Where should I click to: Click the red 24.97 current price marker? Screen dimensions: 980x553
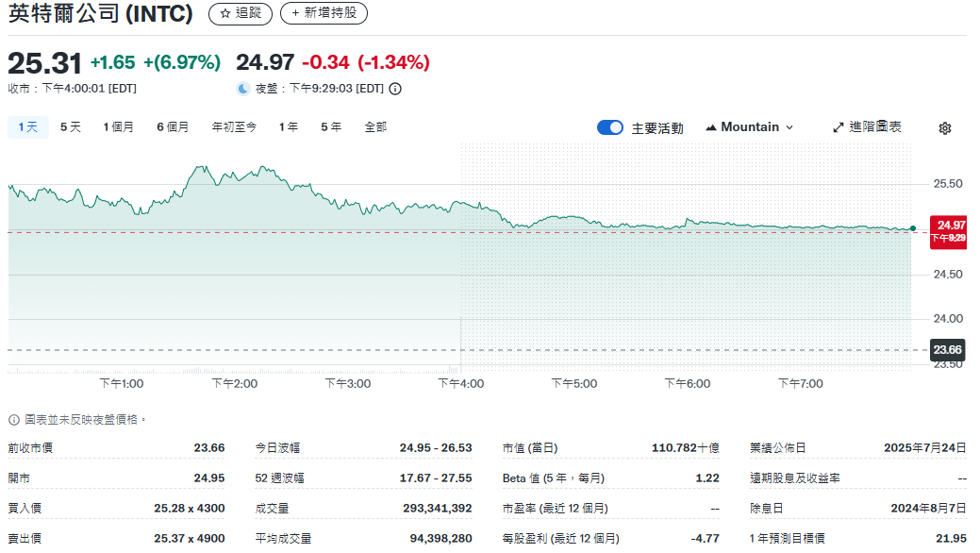pos(948,231)
